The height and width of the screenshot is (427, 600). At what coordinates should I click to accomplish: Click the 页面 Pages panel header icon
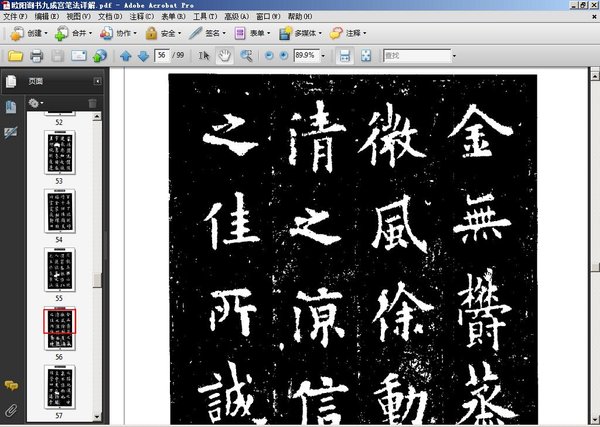tap(11, 81)
